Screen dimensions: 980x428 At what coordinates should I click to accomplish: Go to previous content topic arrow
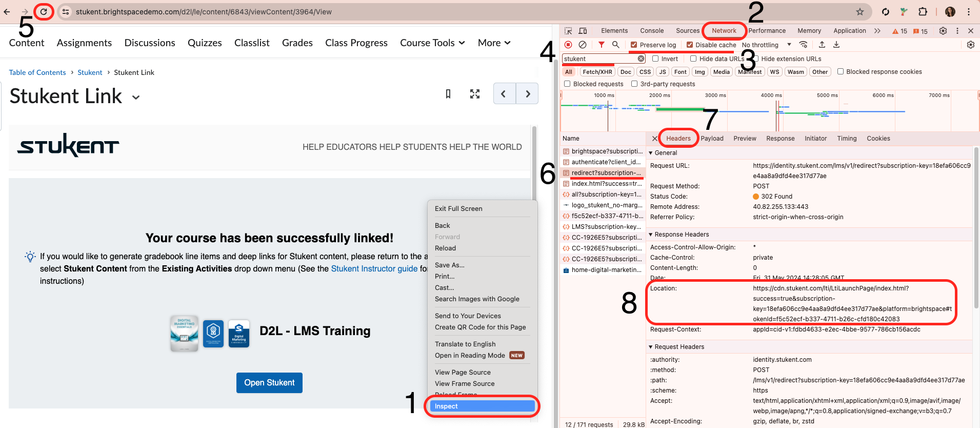click(504, 93)
